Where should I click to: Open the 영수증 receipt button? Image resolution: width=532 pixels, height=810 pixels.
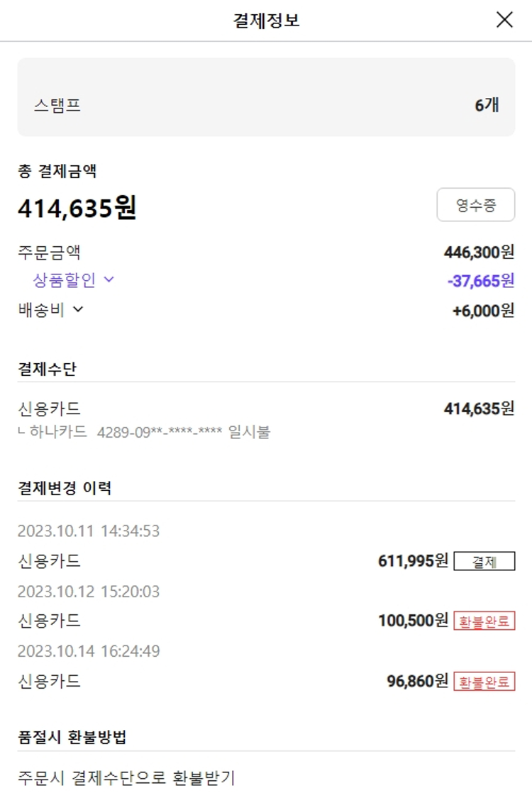tap(475, 206)
